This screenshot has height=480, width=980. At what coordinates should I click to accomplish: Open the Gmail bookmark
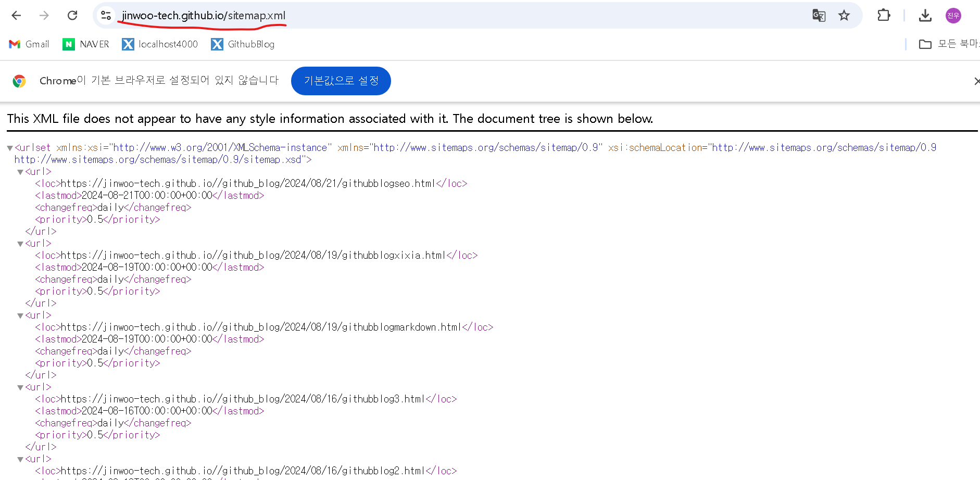29,44
